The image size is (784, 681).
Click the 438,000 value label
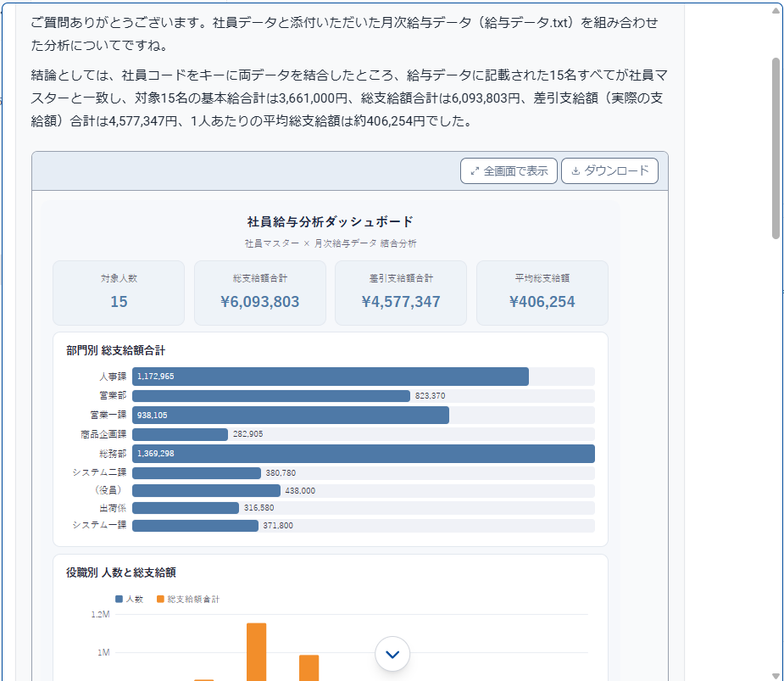tap(300, 491)
